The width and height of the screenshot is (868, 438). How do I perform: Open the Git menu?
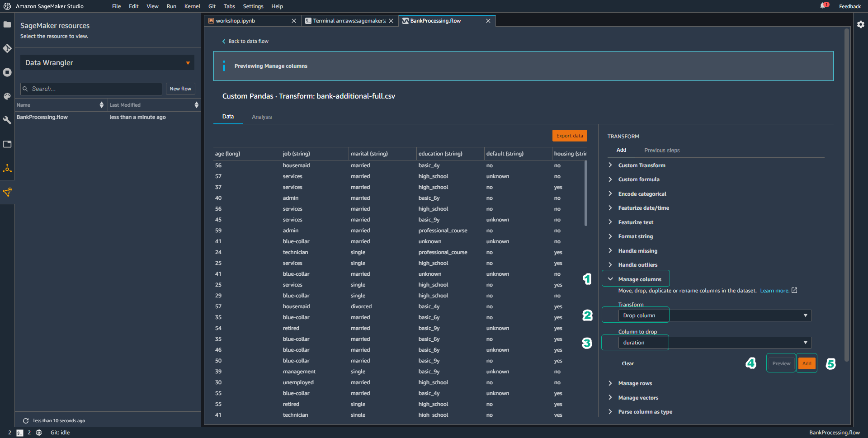tap(212, 6)
